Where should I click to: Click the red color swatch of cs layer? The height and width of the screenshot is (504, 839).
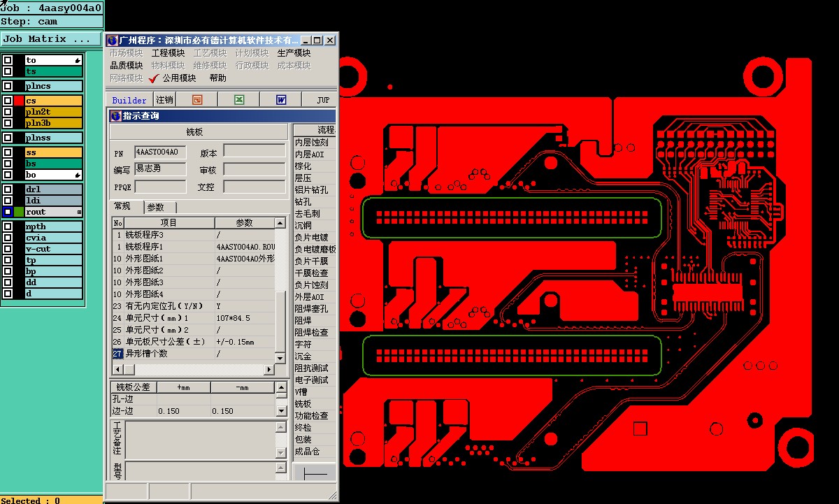click(x=19, y=101)
